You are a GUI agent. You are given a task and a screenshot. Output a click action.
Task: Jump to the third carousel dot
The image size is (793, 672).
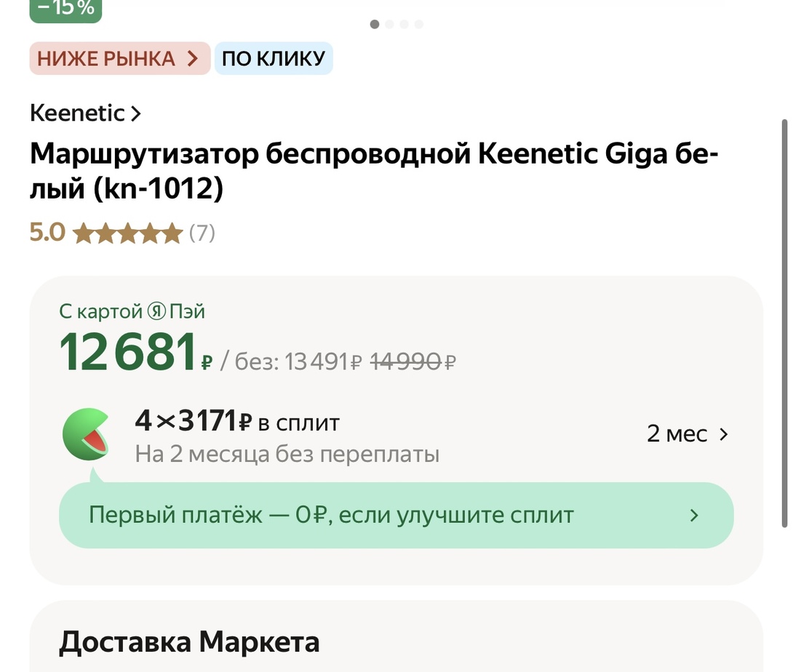(x=405, y=24)
